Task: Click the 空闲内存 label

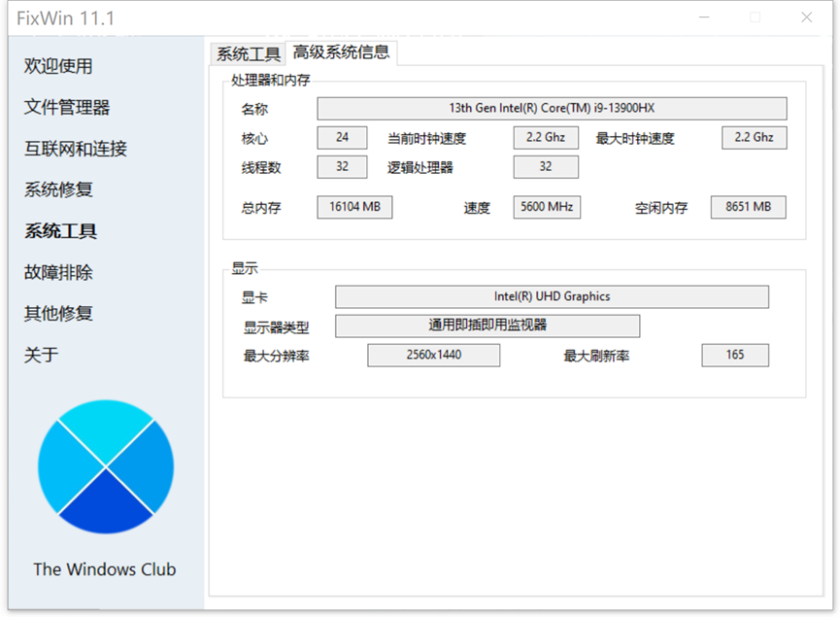Action: click(x=661, y=208)
